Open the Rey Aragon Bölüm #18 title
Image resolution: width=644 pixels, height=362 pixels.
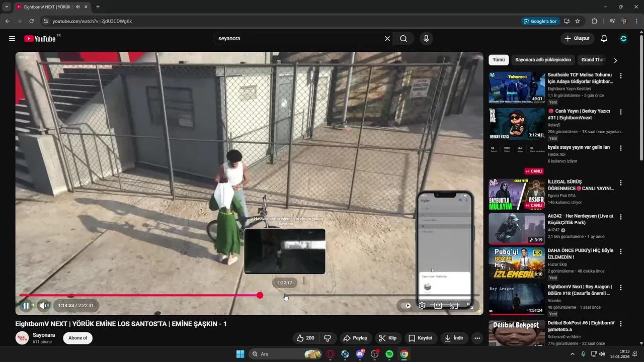579,290
